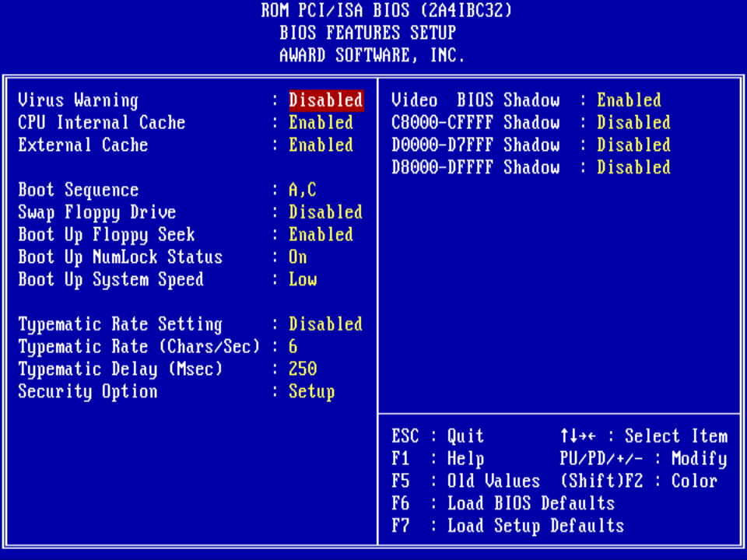Click D0000-D7FFF Shadow Disabled value
This screenshot has height=560, width=747.
tap(633, 145)
